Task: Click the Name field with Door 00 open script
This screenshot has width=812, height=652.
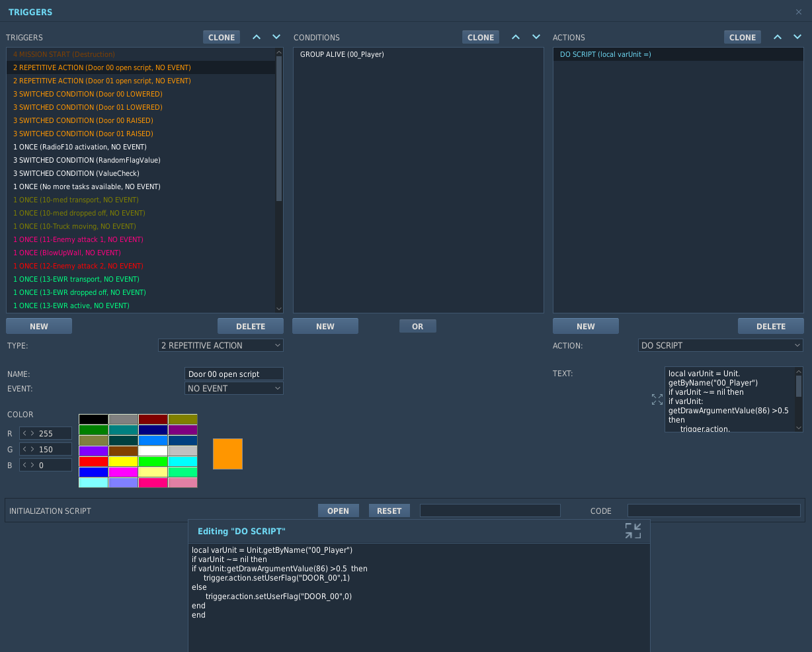Action: 234,374
